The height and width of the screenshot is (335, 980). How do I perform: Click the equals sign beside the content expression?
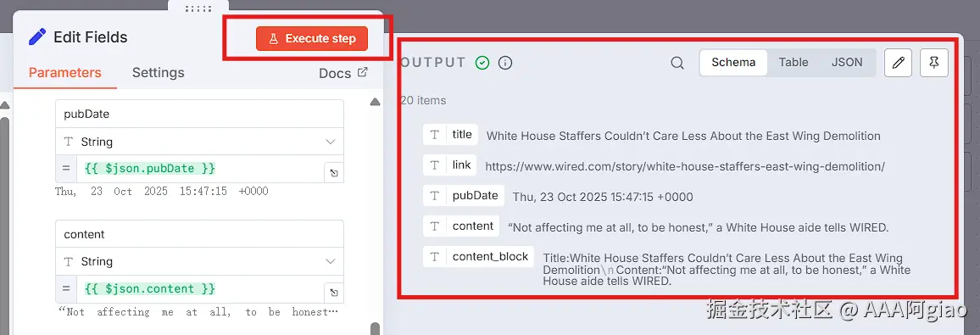(x=66, y=288)
